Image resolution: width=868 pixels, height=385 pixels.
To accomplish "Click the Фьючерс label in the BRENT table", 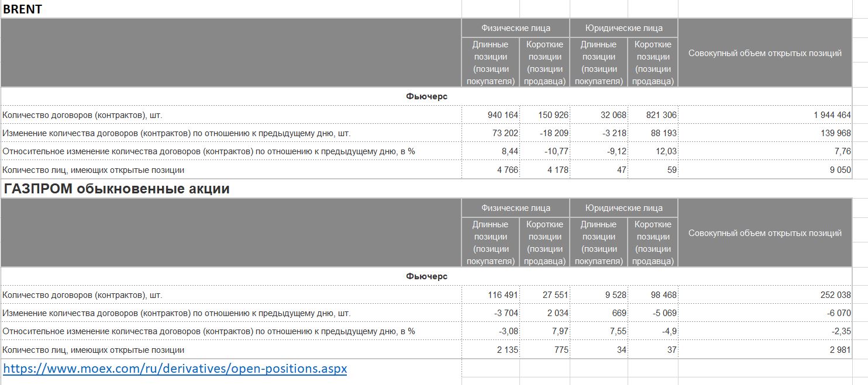I will click(426, 96).
